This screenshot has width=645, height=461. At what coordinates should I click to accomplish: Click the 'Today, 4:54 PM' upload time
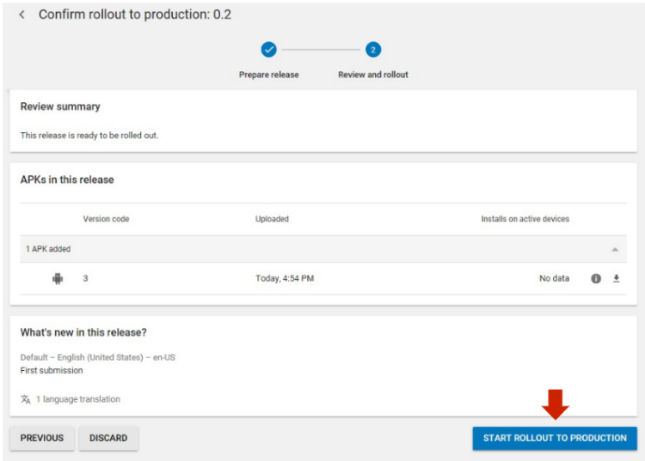(285, 279)
